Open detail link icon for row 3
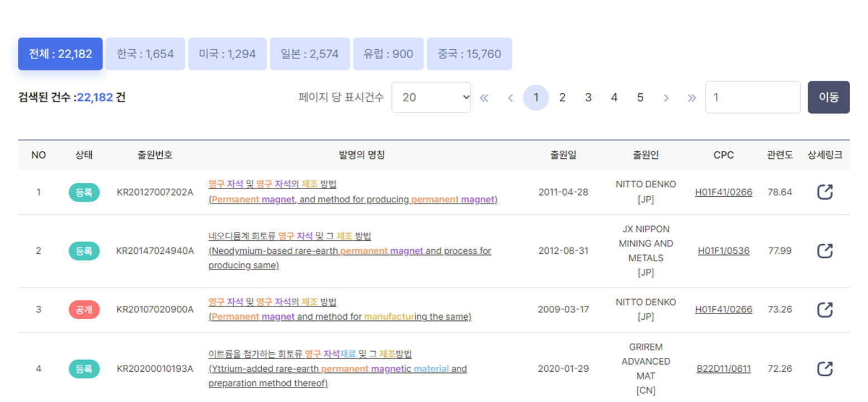Image resolution: width=868 pixels, height=402 pixels. (825, 309)
